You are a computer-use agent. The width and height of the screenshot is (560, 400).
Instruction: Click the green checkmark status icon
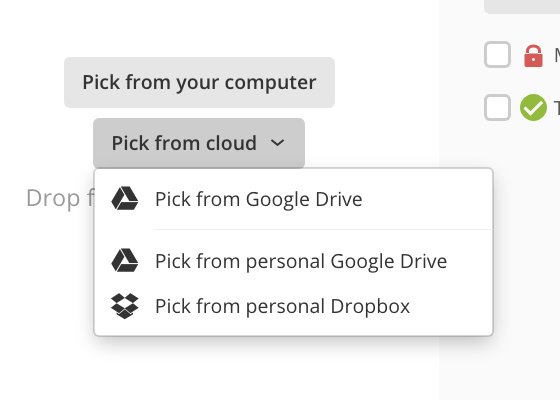(x=533, y=108)
